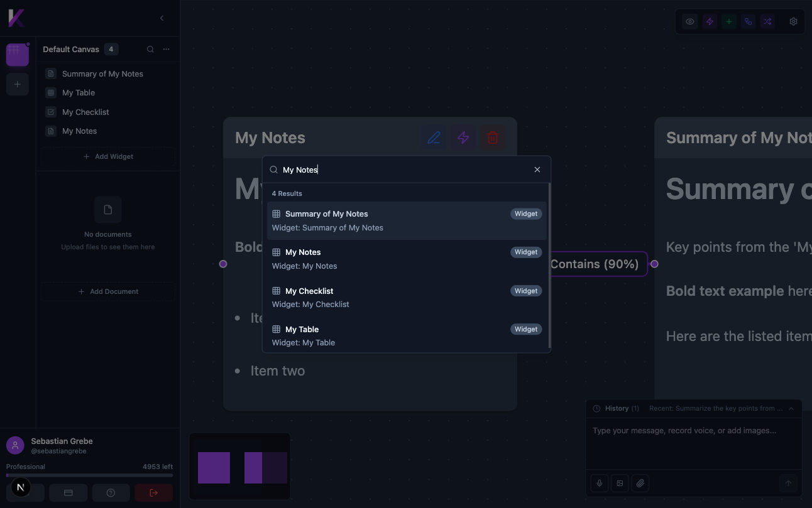Click the green plus icon in the top toolbar

point(728,21)
